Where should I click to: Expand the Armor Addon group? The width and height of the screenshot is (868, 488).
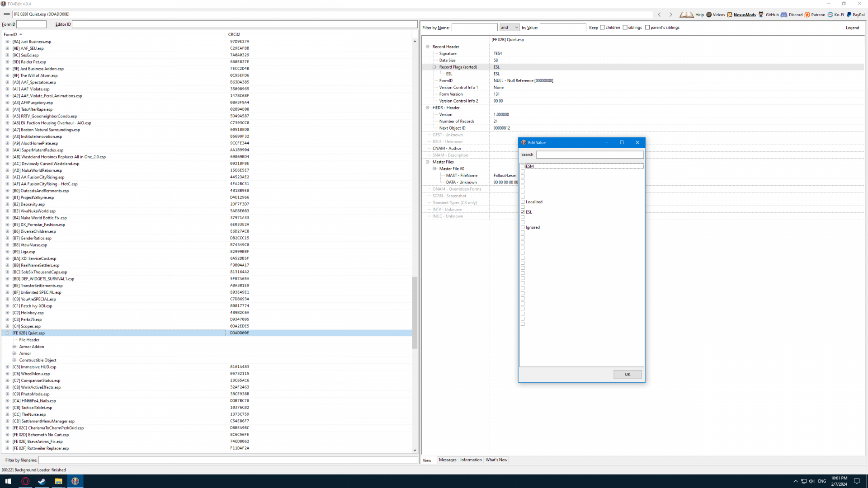[x=14, y=347]
